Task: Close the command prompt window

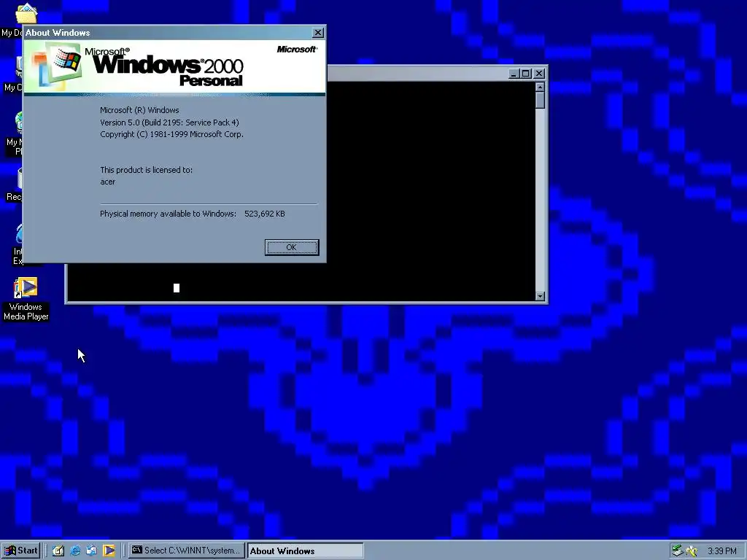Action: 539,74
